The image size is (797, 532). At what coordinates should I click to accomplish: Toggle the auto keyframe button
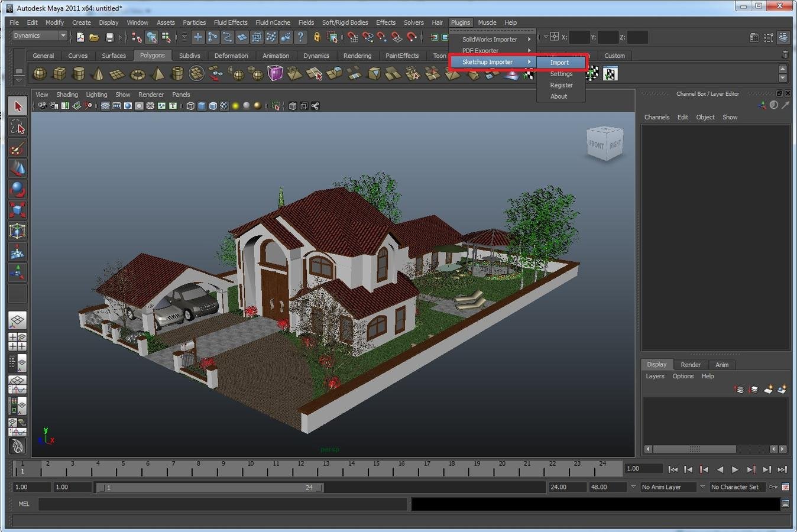click(773, 487)
